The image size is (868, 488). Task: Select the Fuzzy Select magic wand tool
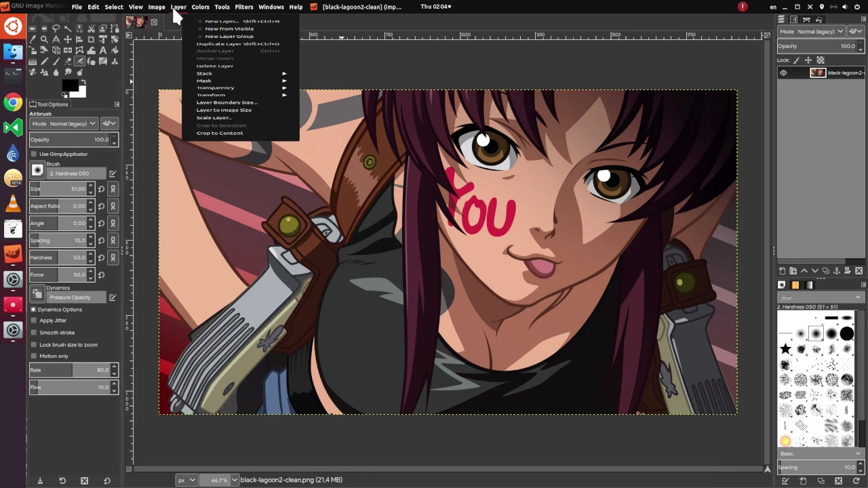[68, 28]
